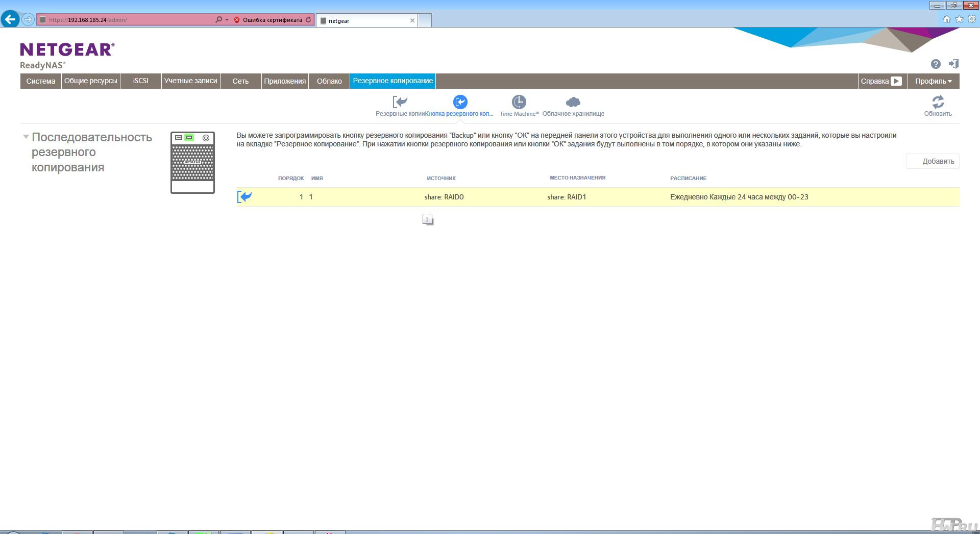
Task: Select the Backup Button icon tab
Action: [x=460, y=102]
